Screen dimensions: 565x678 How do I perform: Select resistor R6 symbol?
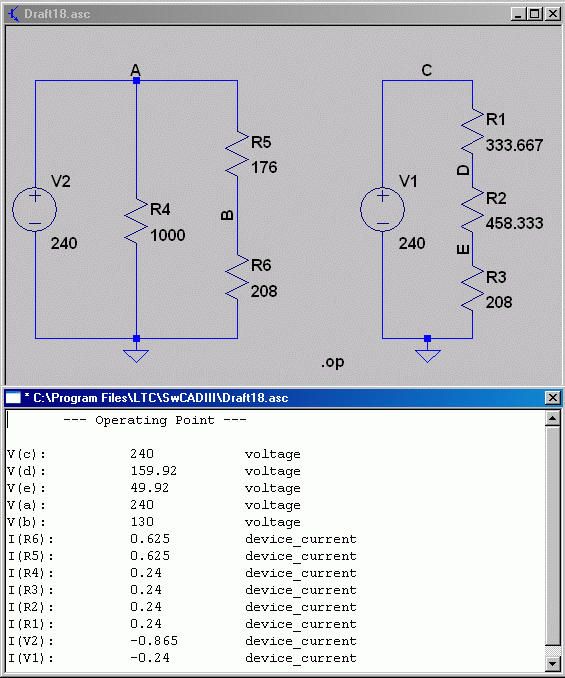coord(237,277)
